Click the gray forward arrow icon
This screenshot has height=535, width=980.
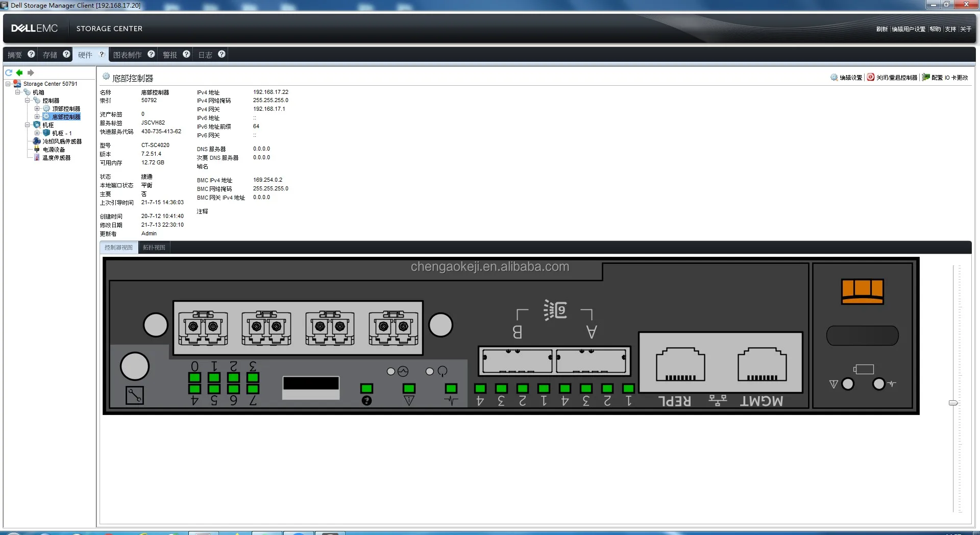coord(31,72)
